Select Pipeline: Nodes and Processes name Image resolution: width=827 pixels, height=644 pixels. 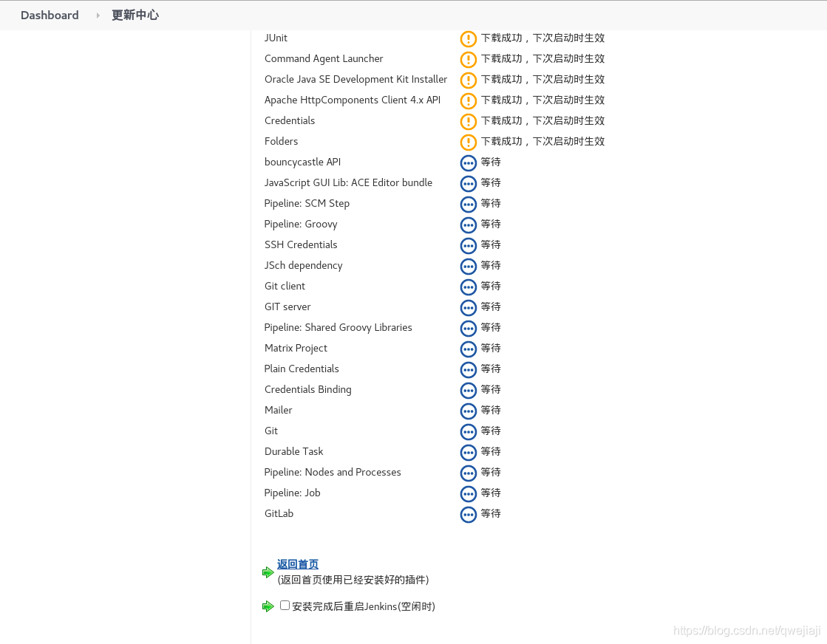pyautogui.click(x=333, y=472)
